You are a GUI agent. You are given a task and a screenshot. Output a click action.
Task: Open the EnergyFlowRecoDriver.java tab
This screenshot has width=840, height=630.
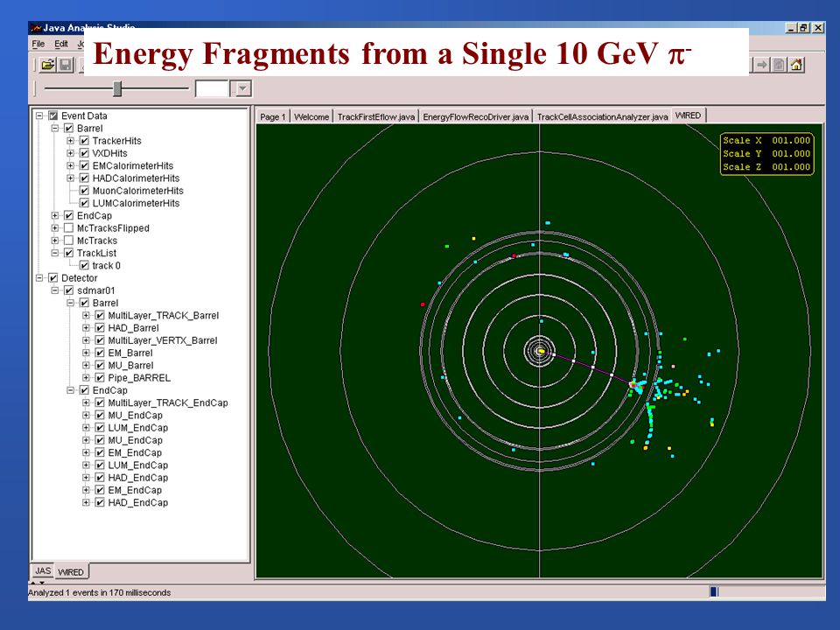[475, 116]
